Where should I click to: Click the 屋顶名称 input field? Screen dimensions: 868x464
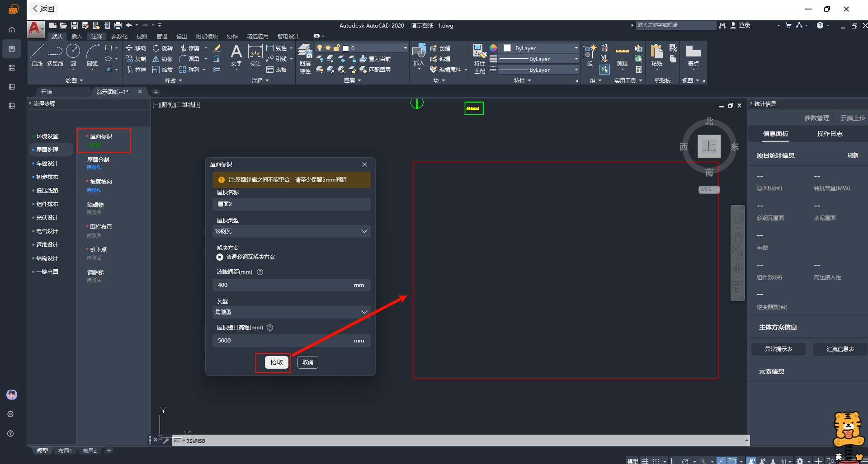click(291, 204)
